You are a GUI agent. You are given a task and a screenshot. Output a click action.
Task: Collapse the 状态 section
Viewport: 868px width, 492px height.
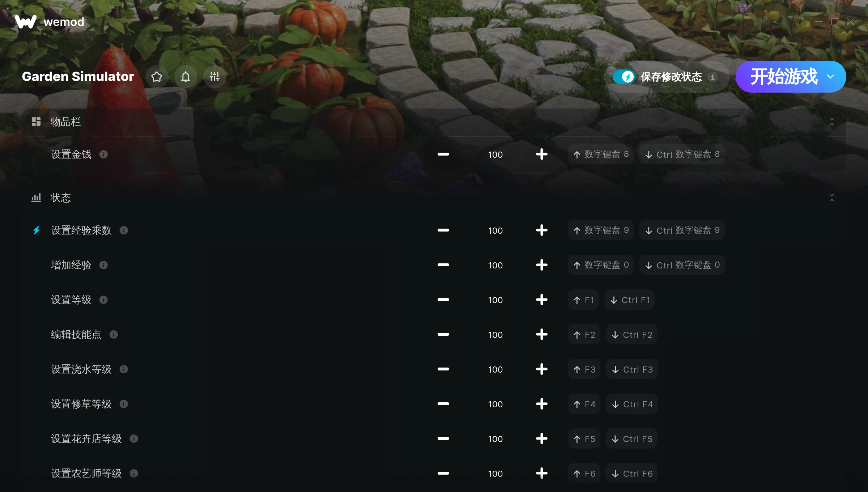(832, 198)
